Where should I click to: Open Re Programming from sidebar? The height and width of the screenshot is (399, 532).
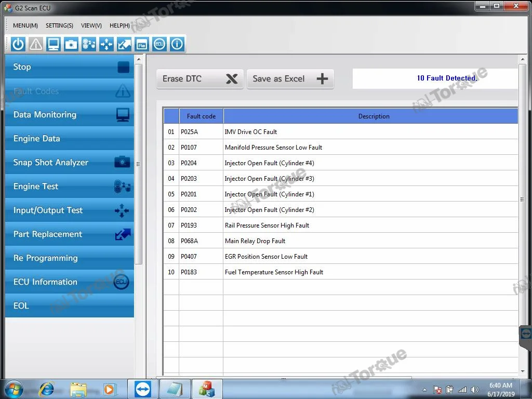click(70, 258)
